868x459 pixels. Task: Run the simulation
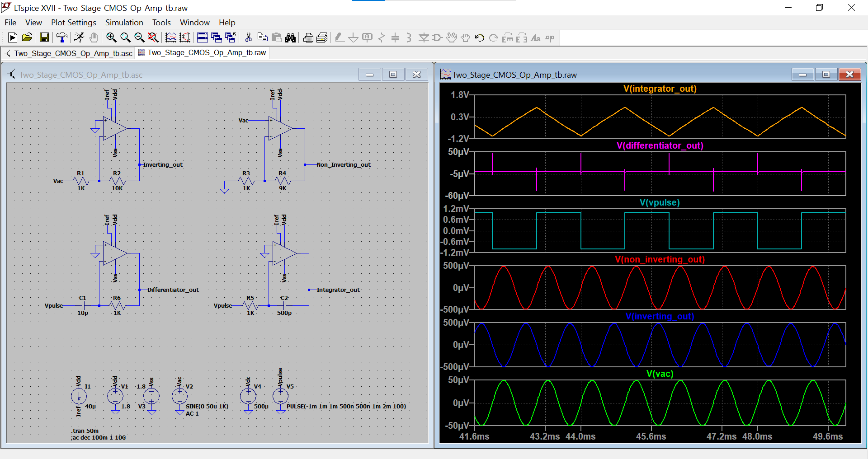point(12,37)
